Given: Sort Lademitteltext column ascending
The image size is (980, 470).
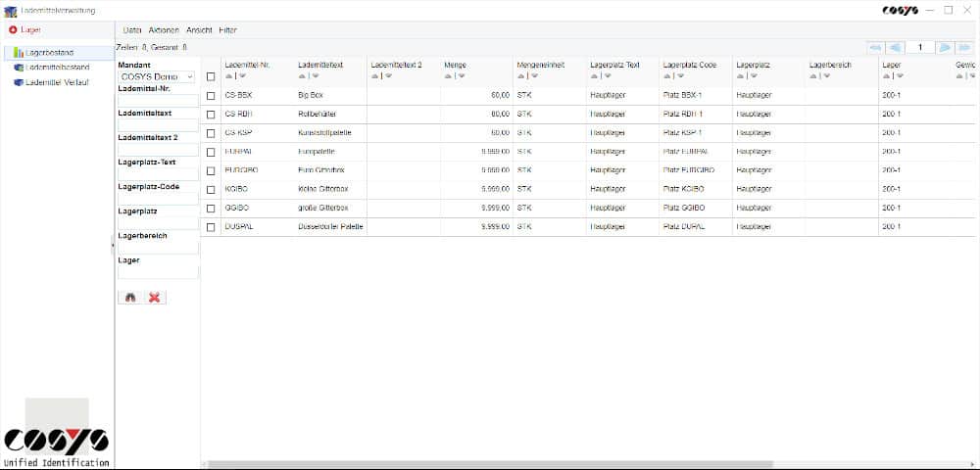Looking at the screenshot, I should tap(303, 76).
